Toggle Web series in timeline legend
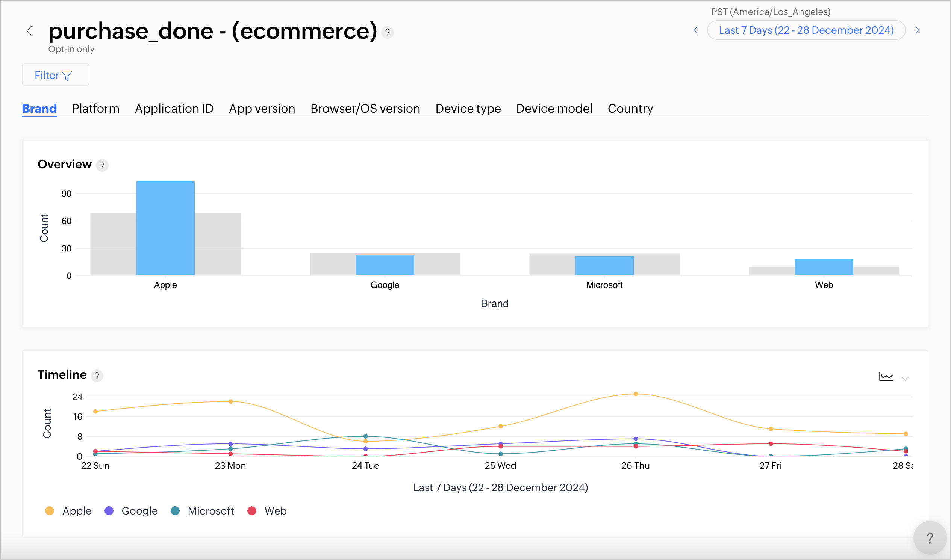 coord(267,511)
